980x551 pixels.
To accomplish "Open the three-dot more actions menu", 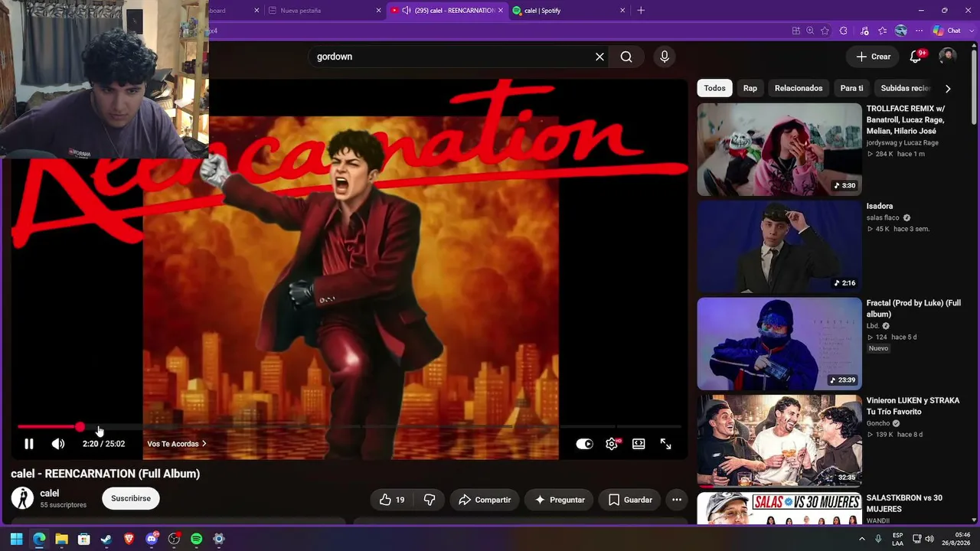I will coord(677,500).
